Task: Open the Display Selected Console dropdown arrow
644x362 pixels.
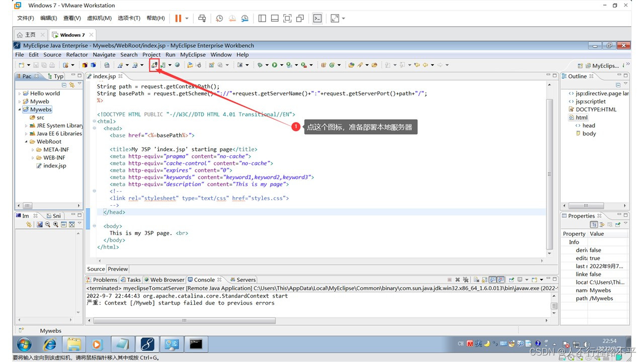Action: [x=527, y=280]
